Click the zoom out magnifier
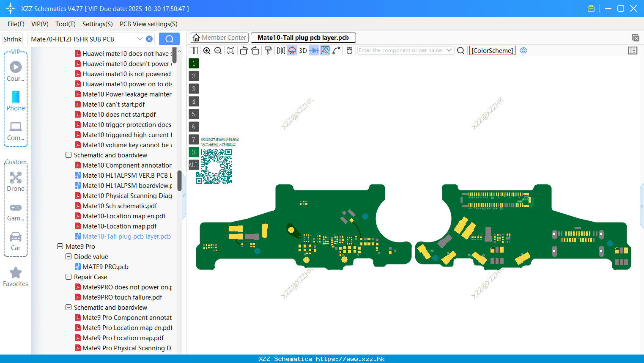 click(x=218, y=50)
